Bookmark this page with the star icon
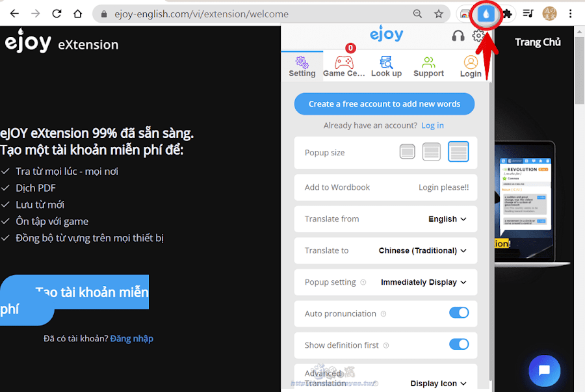 [x=439, y=14]
